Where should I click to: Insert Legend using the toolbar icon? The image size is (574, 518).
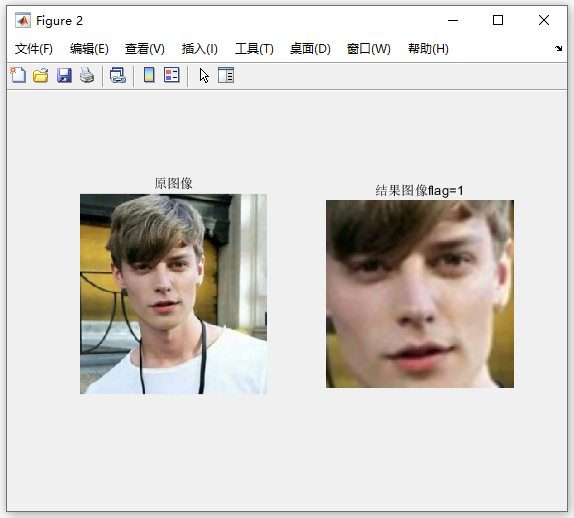click(x=172, y=75)
